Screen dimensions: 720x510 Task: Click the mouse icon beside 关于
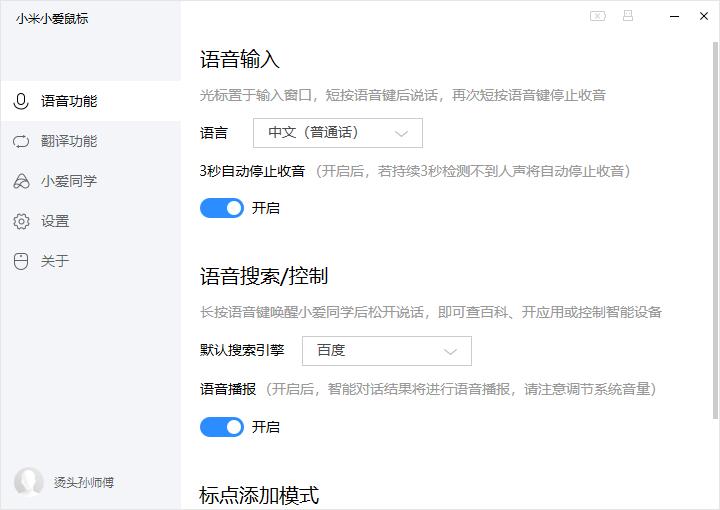[21, 261]
